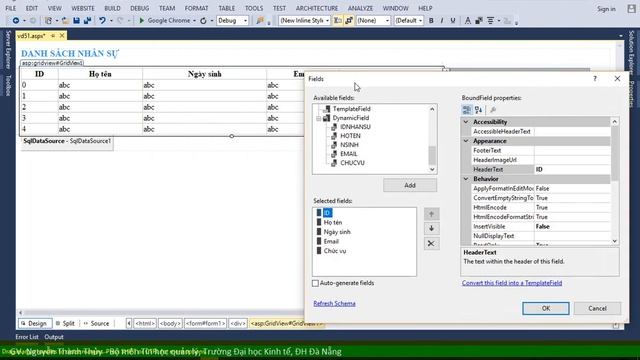The height and width of the screenshot is (360, 640).
Task: Click the text alignment toolbar icon
Action: [491, 20]
